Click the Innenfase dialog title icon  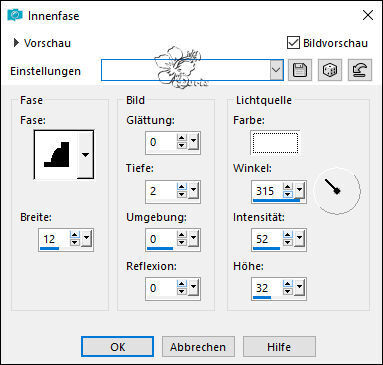15,15
